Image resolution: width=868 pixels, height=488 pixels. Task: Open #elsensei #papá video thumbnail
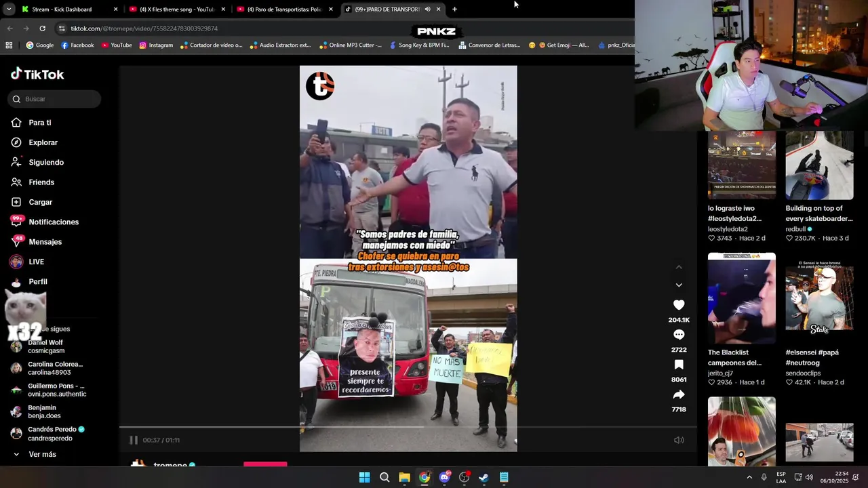point(819,298)
